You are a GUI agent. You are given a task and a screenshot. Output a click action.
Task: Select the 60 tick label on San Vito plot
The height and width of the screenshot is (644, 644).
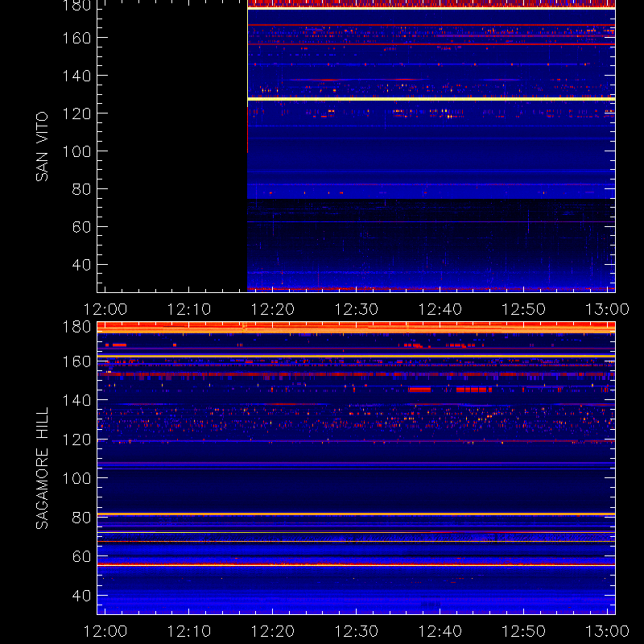click(81, 227)
